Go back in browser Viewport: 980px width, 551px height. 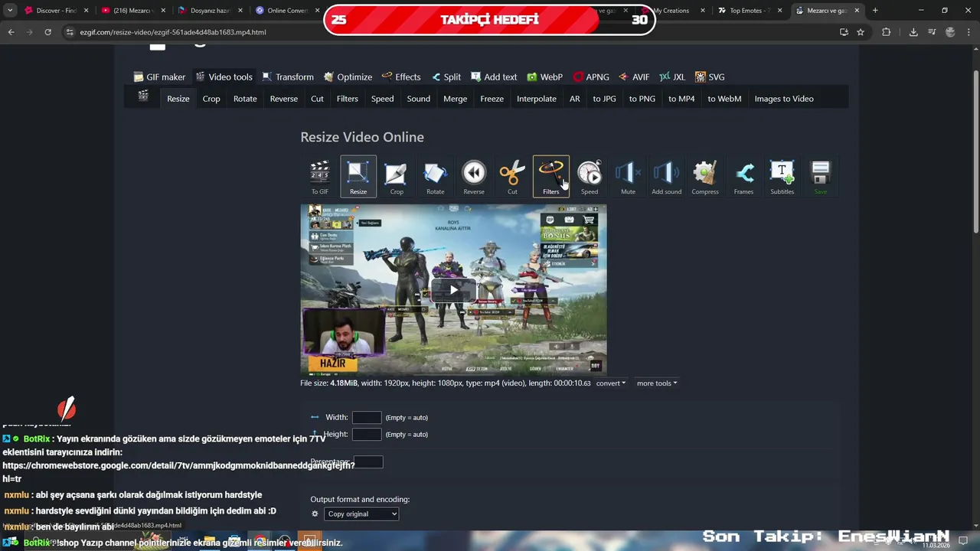(x=11, y=32)
